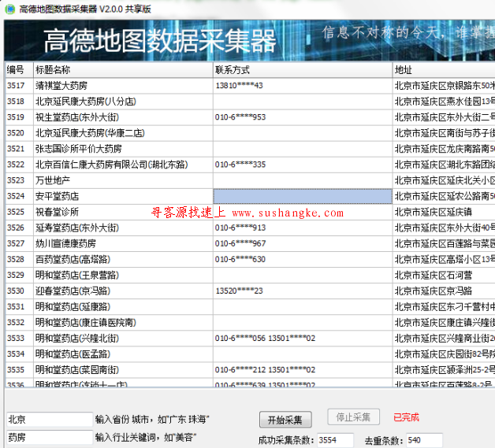
Task: Select row 祝春堂诊所
Action: pyautogui.click(x=250, y=212)
